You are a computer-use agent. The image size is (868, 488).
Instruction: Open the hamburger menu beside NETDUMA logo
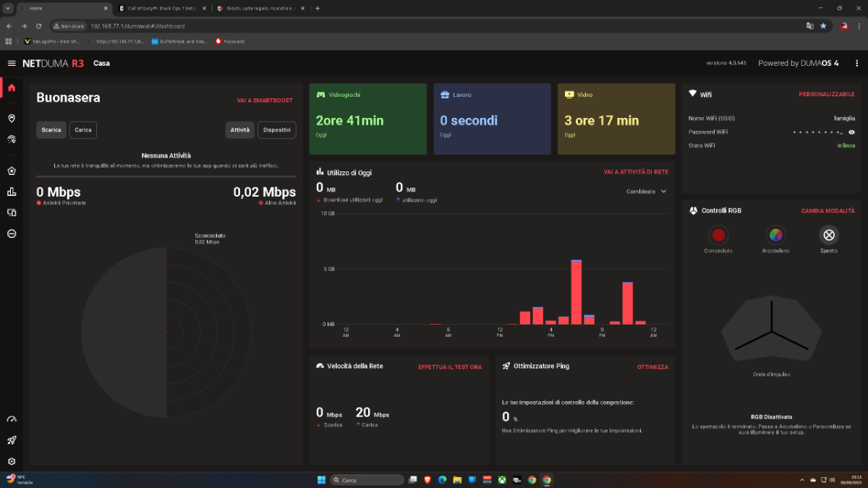point(12,64)
